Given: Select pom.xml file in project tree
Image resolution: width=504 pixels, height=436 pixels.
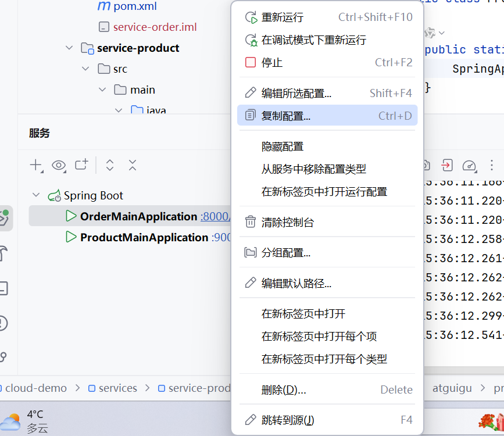Looking at the screenshot, I should click(135, 7).
